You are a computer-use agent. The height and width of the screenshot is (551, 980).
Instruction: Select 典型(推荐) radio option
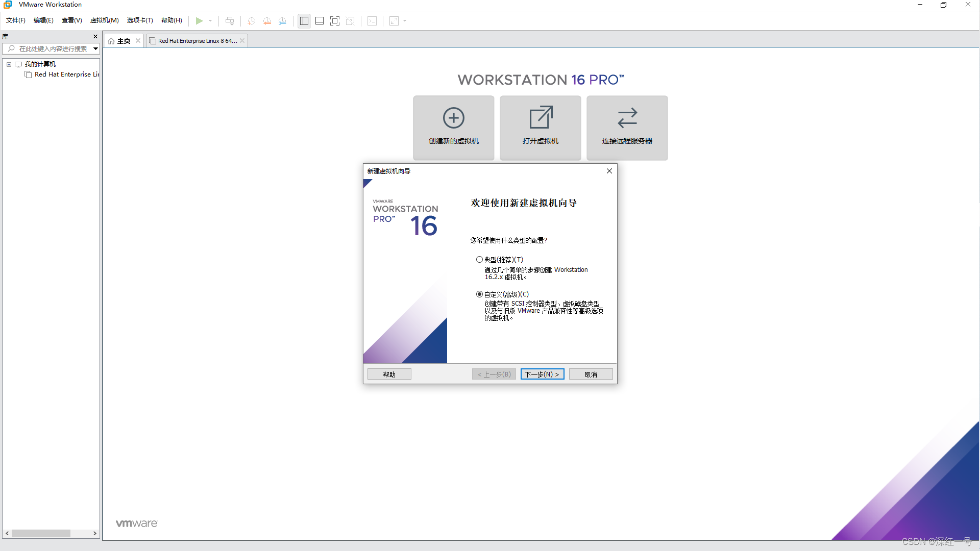click(479, 260)
